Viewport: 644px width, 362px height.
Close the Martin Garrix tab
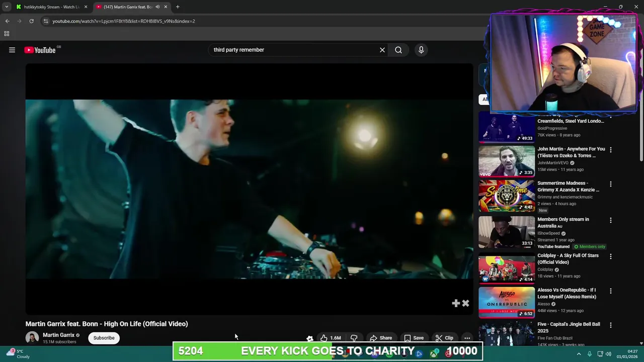(x=166, y=7)
